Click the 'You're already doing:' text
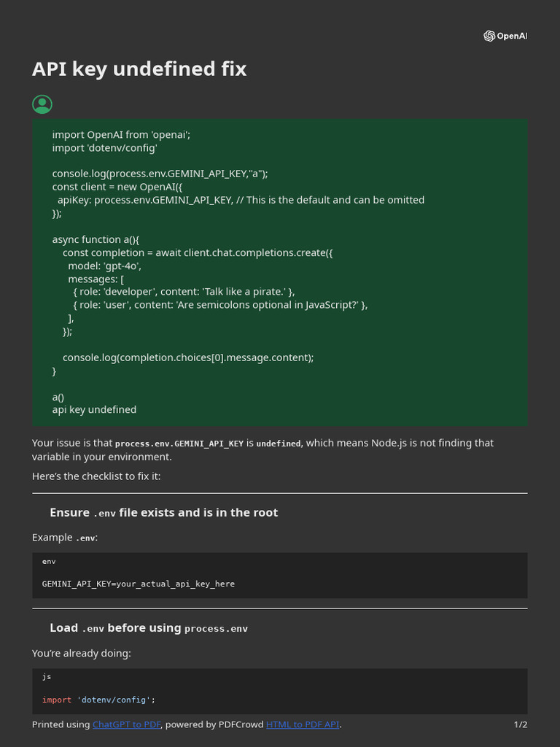The image size is (560, 747). pyautogui.click(x=82, y=653)
